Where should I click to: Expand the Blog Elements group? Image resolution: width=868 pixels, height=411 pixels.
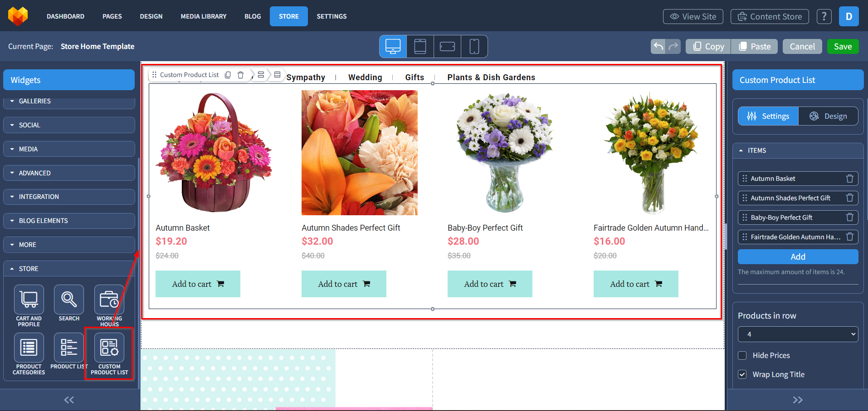click(69, 221)
